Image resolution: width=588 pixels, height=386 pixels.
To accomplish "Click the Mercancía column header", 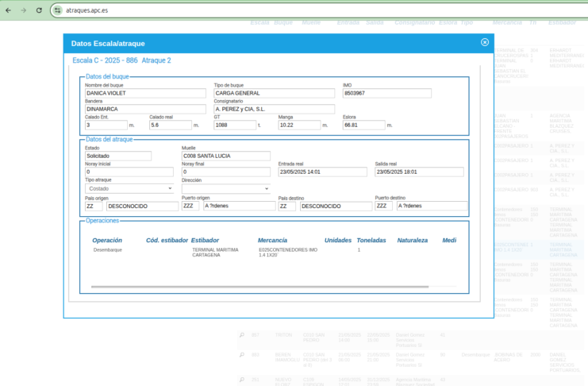I will point(273,240).
